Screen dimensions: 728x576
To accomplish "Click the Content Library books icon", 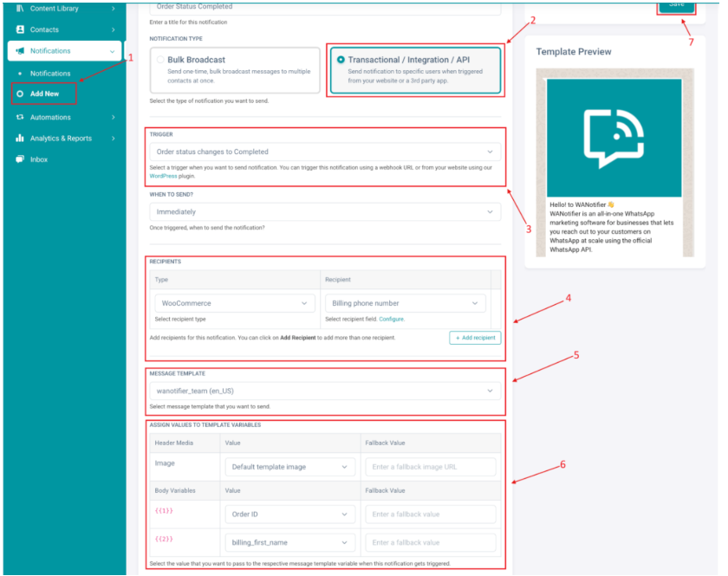I will [20, 9].
